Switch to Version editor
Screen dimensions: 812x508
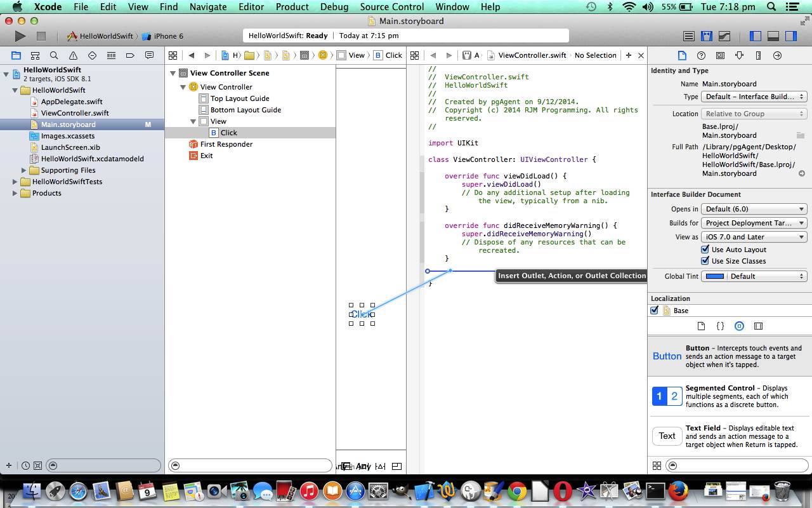[x=724, y=36]
